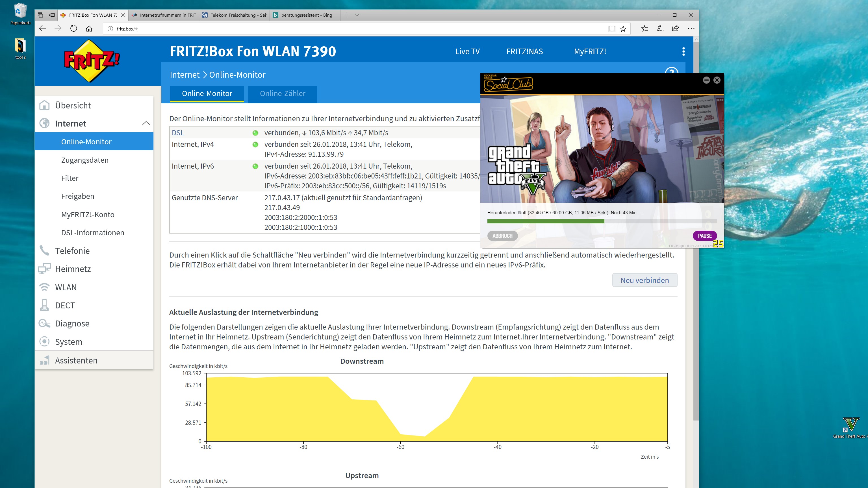868x488 pixels.
Task: Pause the GTA V download
Action: tap(704, 236)
